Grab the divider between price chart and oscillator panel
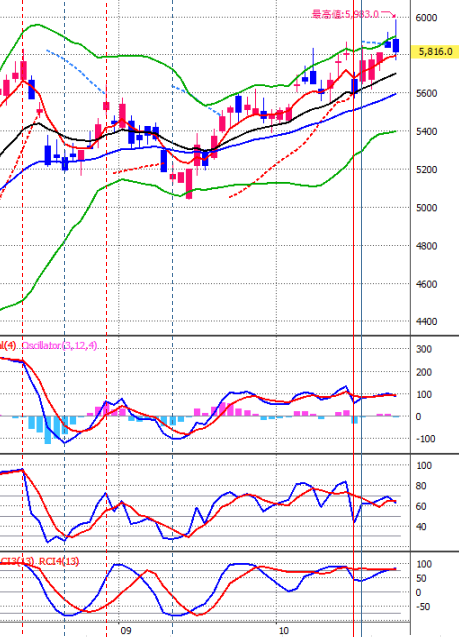The image size is (459, 637). coord(230,336)
